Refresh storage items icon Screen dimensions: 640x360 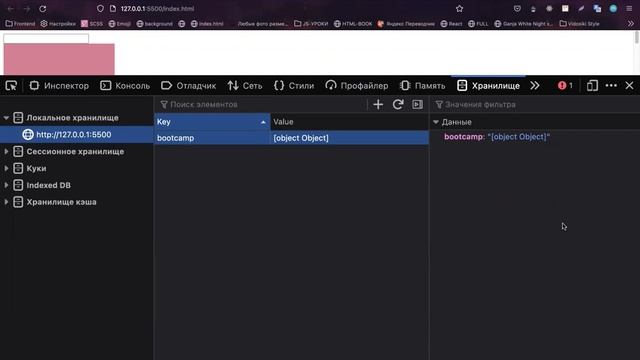pyautogui.click(x=398, y=104)
